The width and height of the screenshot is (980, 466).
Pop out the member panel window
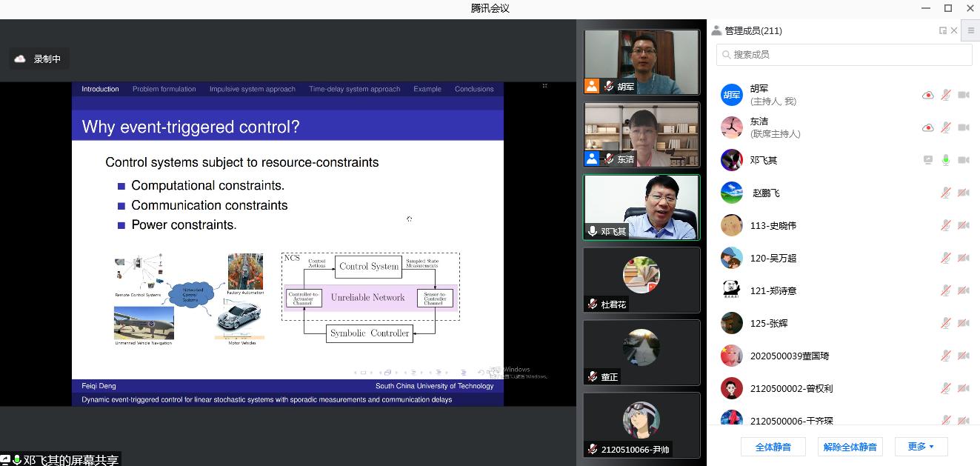pos(942,30)
